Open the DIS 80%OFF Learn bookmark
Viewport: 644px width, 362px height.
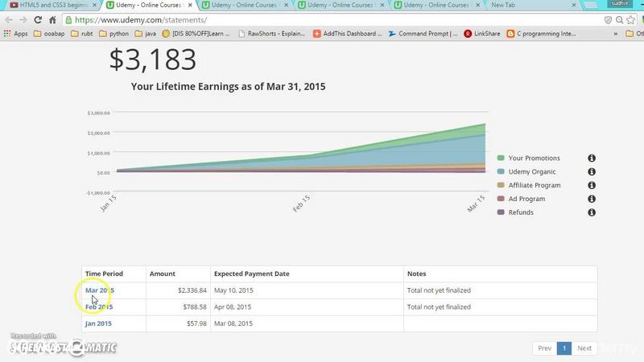196,34
